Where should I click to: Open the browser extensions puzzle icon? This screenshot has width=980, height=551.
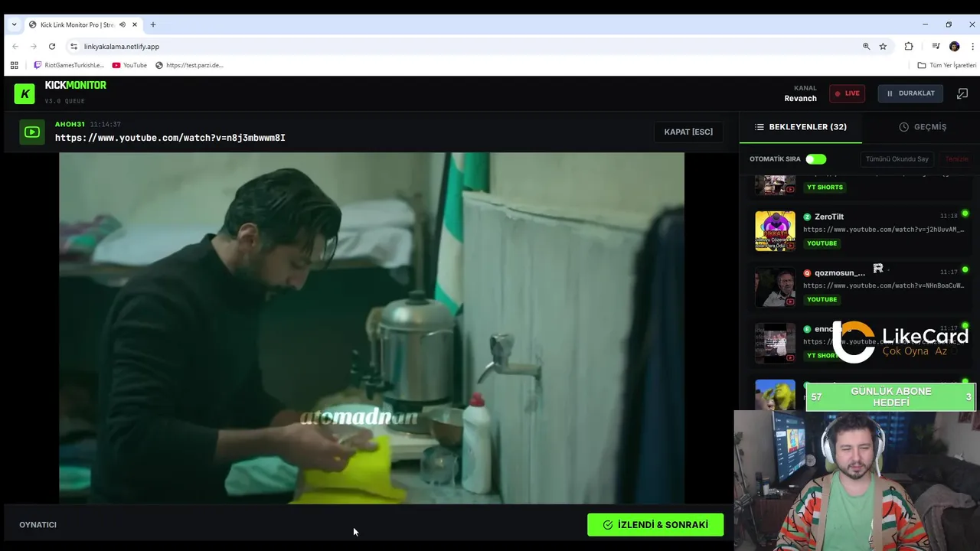909,47
